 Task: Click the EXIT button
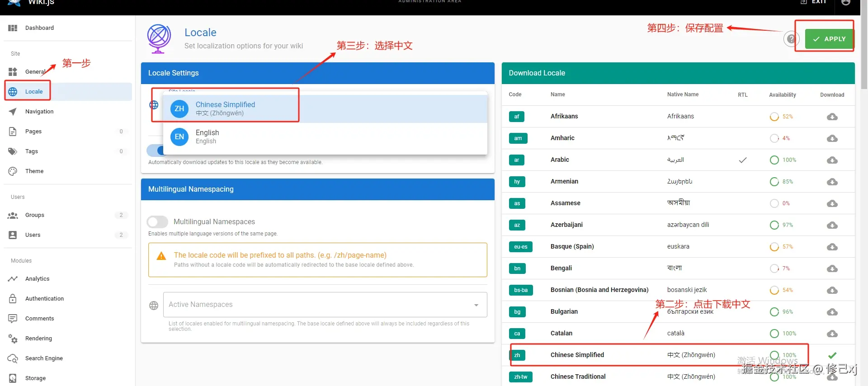tap(813, 2)
